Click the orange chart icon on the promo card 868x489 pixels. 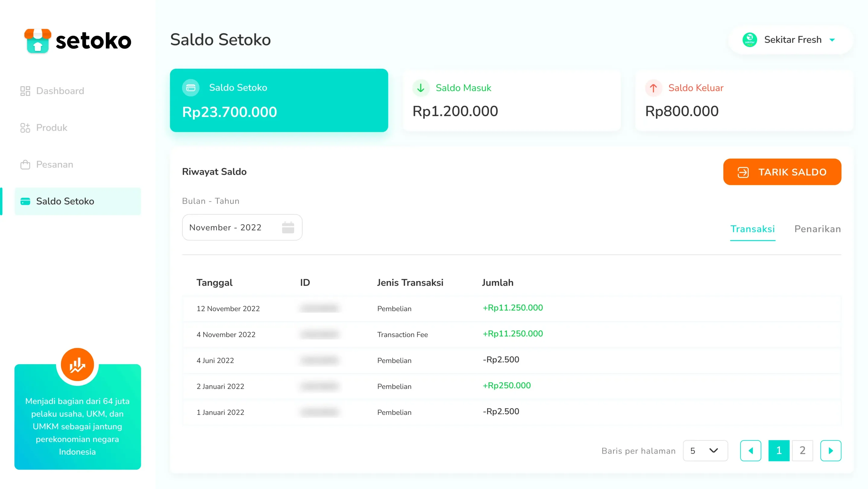77,365
